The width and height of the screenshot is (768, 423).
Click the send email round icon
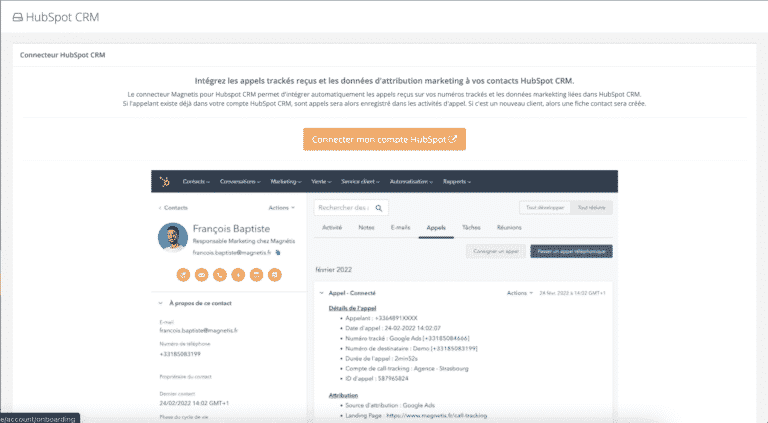201,275
